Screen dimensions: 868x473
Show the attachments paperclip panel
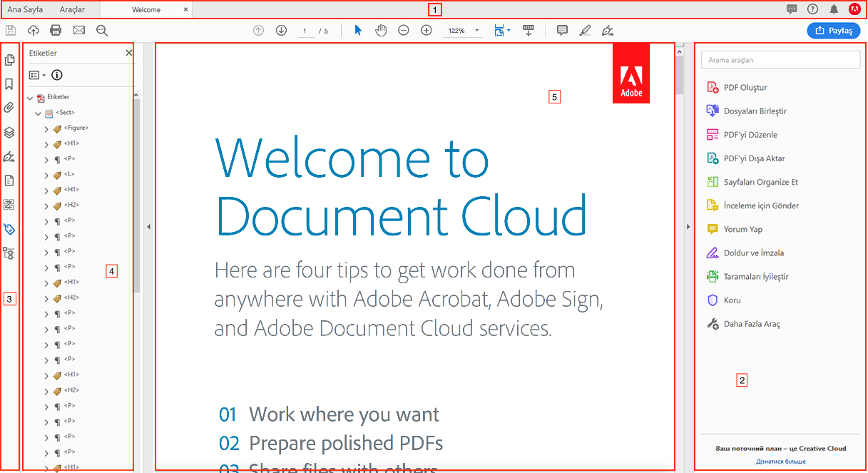9,108
